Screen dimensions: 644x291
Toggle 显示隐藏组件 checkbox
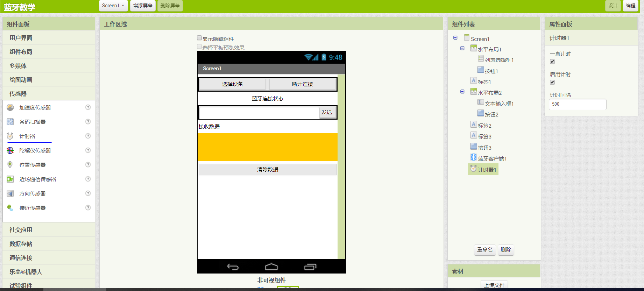click(x=199, y=38)
